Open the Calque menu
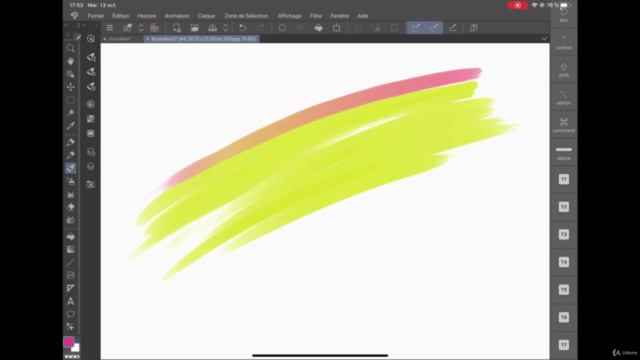640x360 pixels. pos(206,16)
